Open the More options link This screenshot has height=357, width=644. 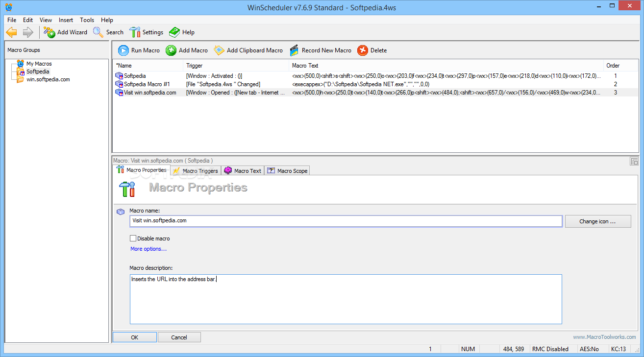[149, 249]
